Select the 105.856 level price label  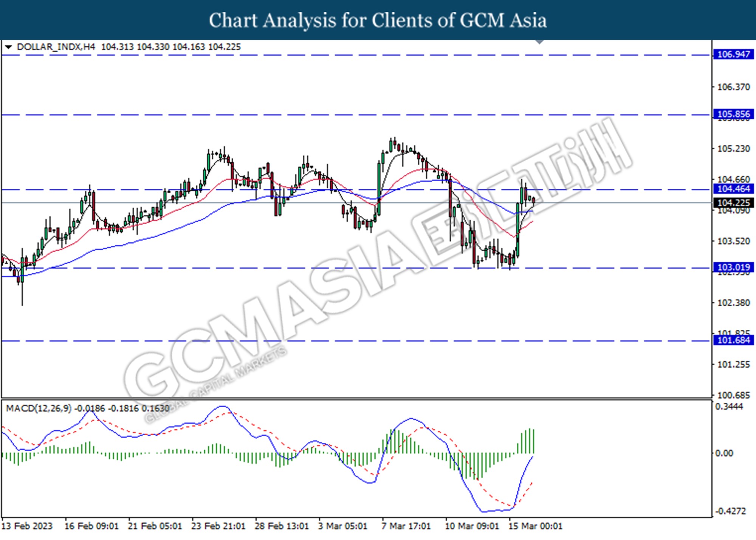[733, 114]
